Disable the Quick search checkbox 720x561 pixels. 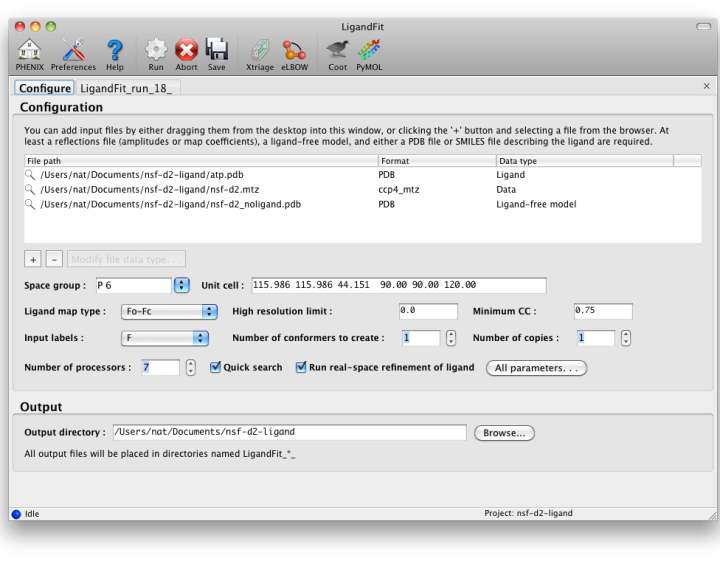pyautogui.click(x=216, y=368)
